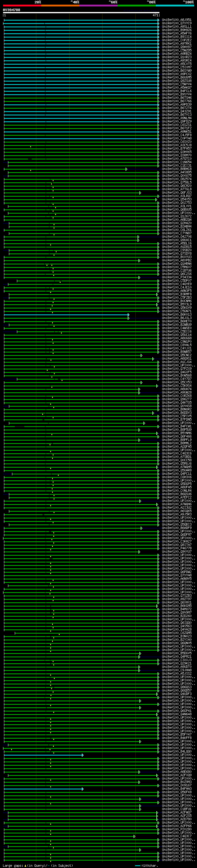This screenshot has width=197, height=868.
Task: Select hit label UniRef100_B6TVI3
Action: (x=177, y=115)
